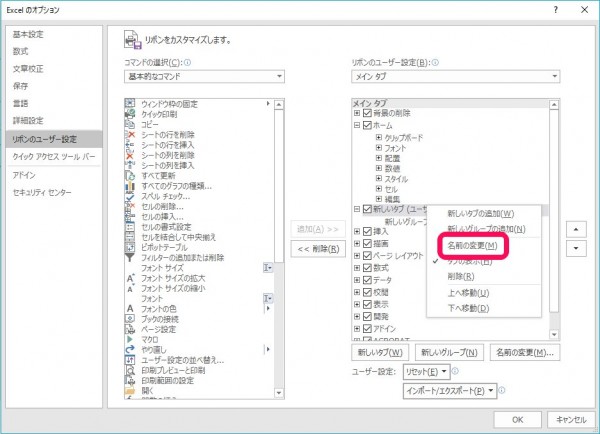Open the インポート/エクスポート dropdown
Screen dimensions: 600x434
(x=450, y=391)
